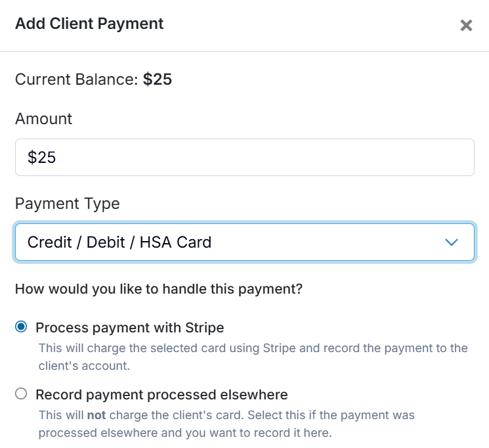Click the bold $25 current balance value
Screen dimensions: 489x448
[x=158, y=79]
